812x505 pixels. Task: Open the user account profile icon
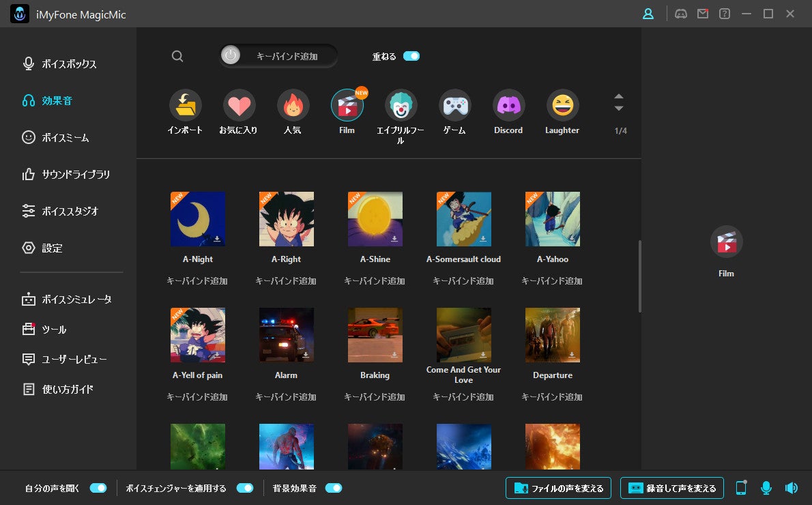(x=648, y=14)
